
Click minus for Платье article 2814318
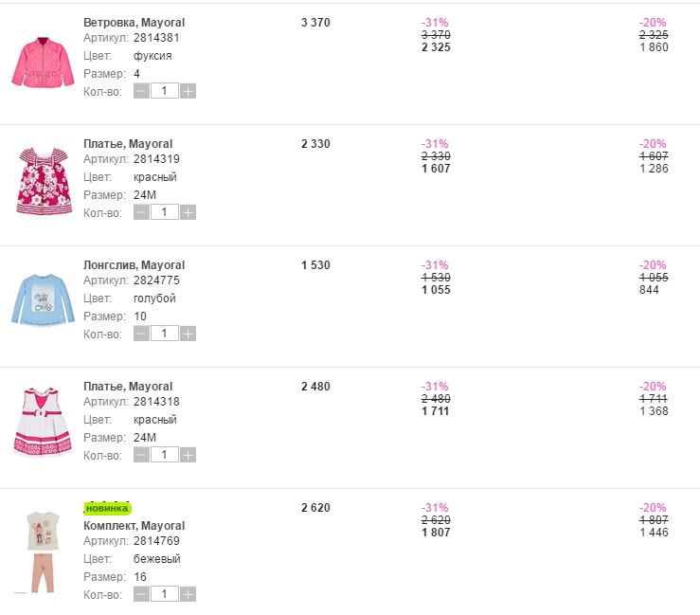coord(141,455)
